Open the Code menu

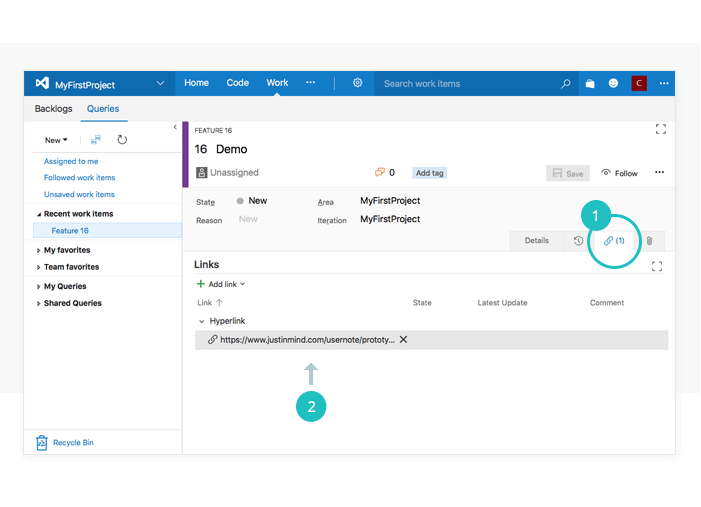click(x=237, y=83)
